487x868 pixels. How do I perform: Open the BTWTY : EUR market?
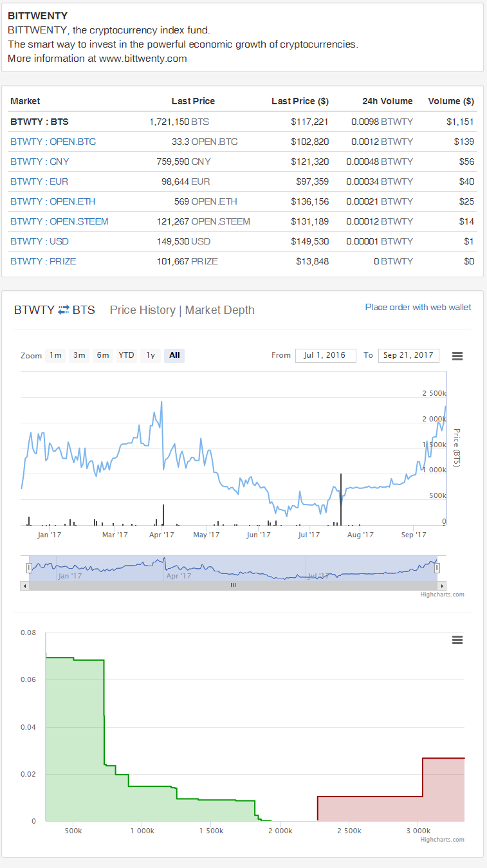tap(39, 181)
